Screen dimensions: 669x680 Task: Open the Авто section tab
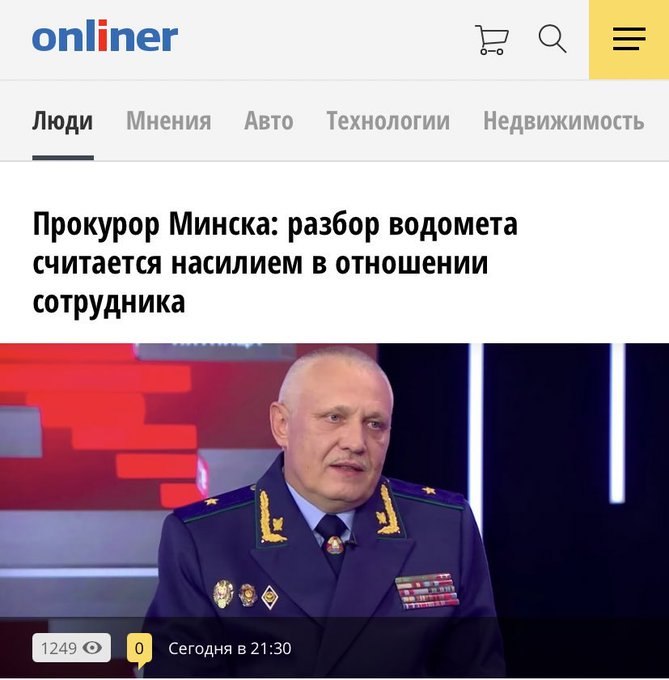coord(269,121)
